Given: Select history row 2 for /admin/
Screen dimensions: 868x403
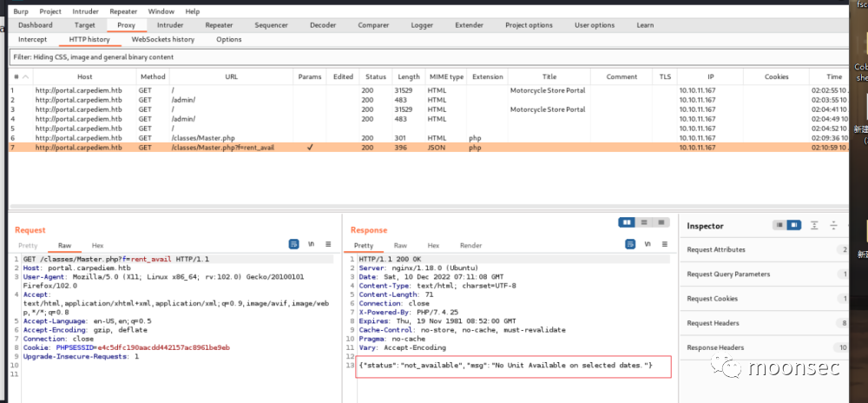Looking at the screenshot, I should [429, 100].
